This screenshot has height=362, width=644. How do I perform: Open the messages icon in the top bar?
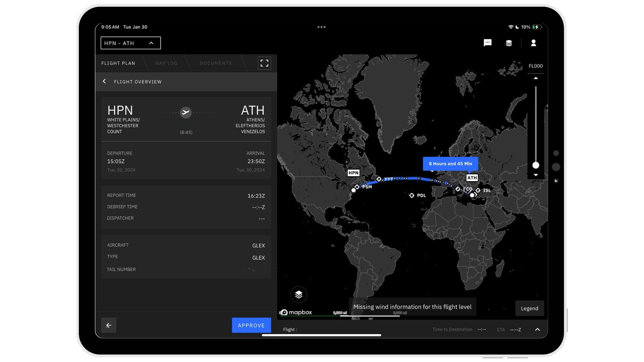[487, 43]
